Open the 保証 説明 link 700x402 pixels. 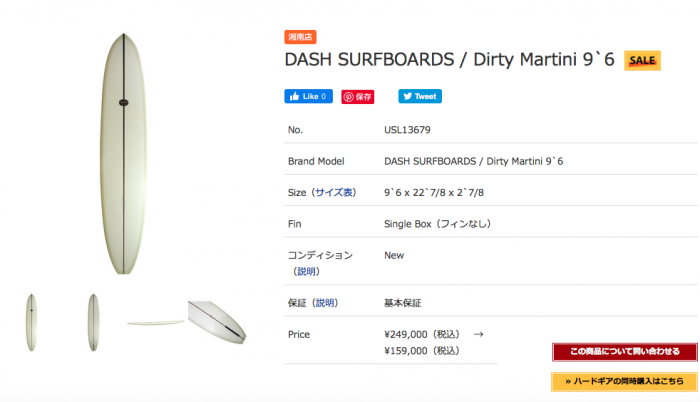[323, 303]
